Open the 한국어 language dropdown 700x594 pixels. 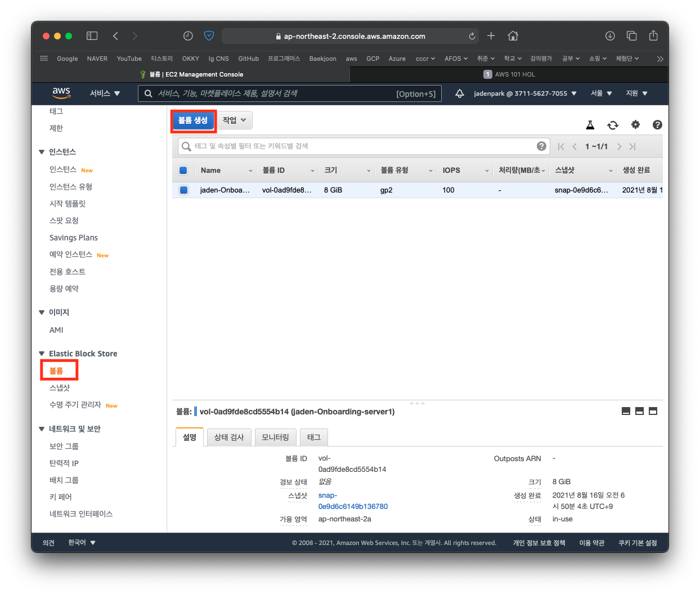pos(82,543)
